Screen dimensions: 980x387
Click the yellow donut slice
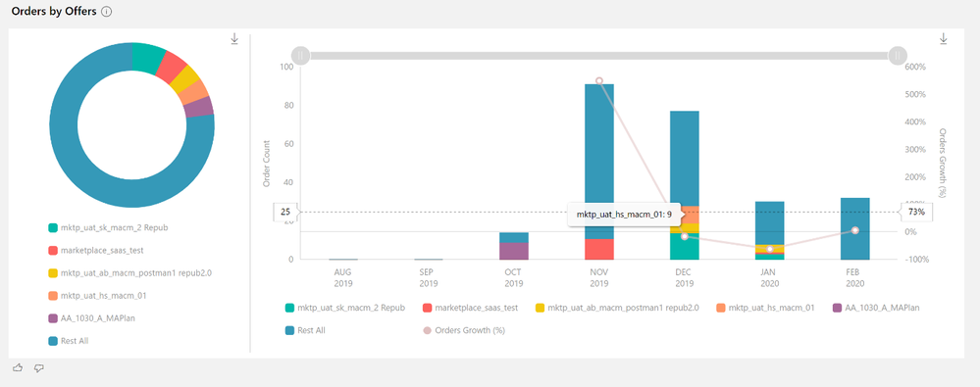coord(185,80)
